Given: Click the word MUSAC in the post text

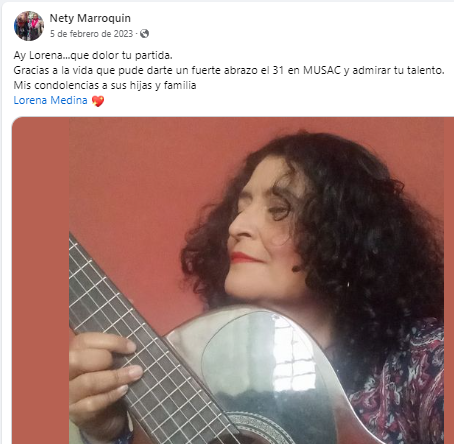Looking at the screenshot, I should pos(322,70).
